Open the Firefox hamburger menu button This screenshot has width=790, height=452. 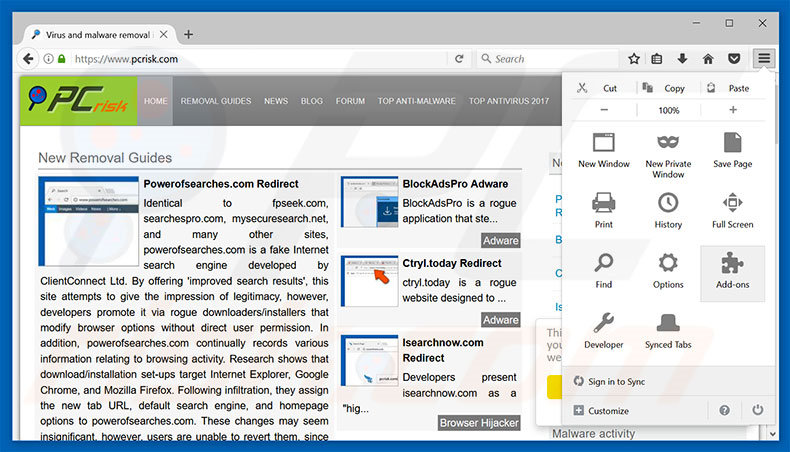coord(764,59)
